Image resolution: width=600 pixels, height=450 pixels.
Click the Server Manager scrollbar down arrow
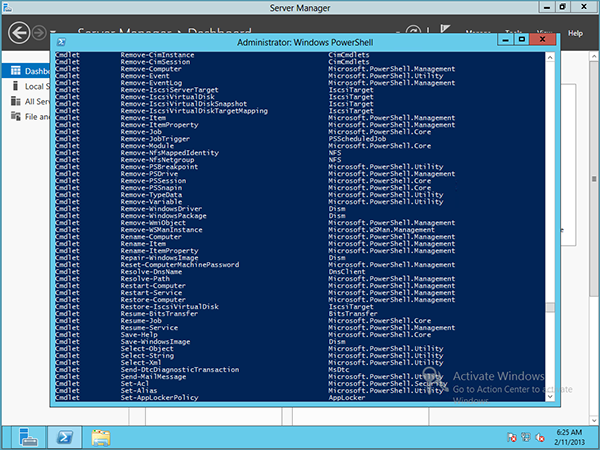click(594, 420)
